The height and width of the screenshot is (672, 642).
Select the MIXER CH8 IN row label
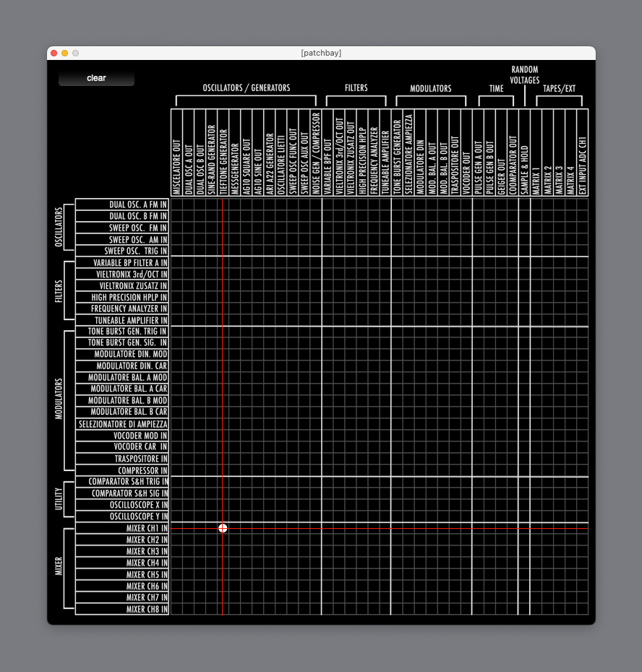tap(122, 609)
